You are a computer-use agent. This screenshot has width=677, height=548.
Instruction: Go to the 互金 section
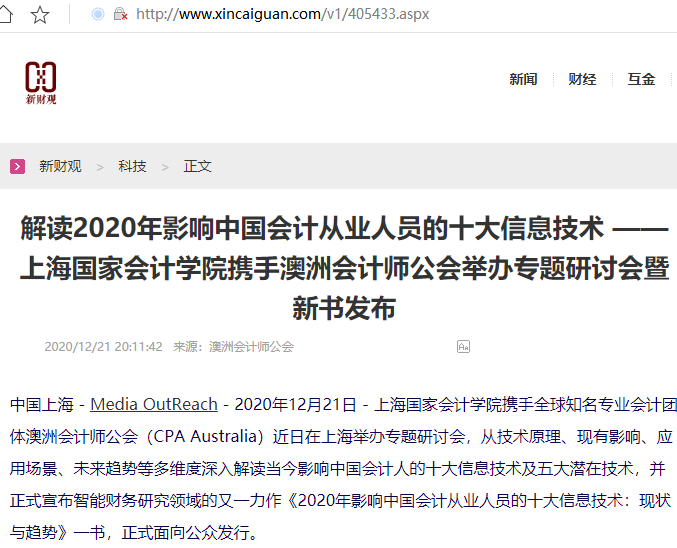(641, 80)
